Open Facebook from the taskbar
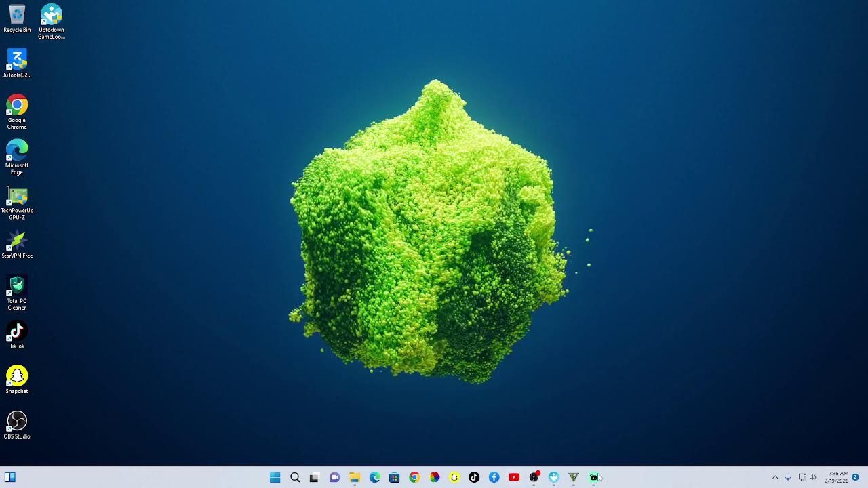868x488 pixels. 494,477
